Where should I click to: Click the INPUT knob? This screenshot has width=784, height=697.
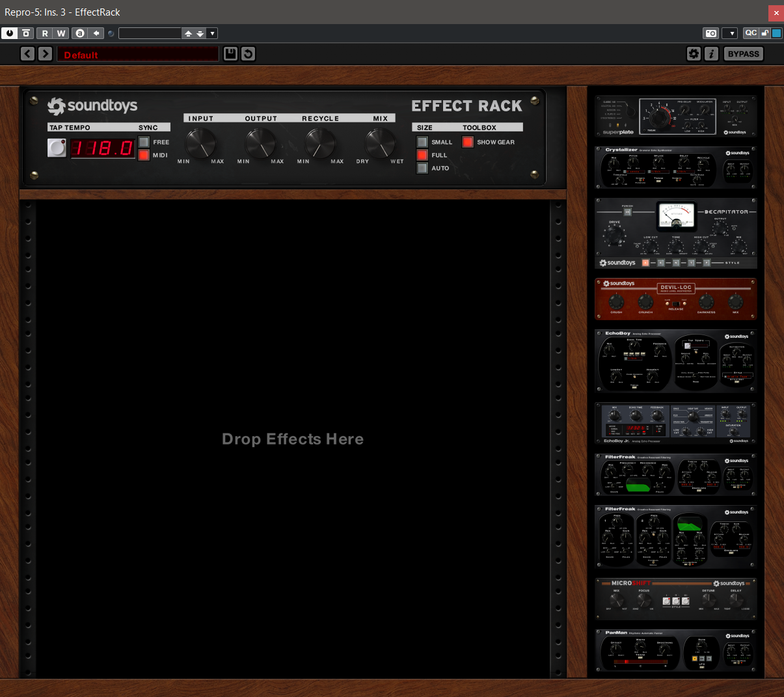click(200, 143)
